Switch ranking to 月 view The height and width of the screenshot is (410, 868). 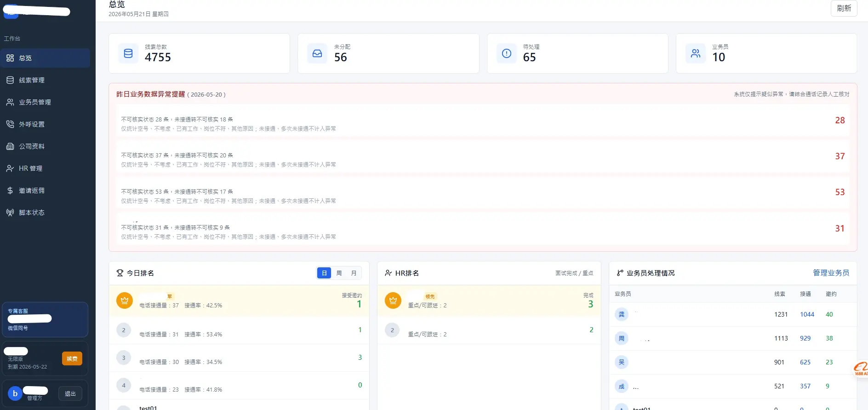354,273
